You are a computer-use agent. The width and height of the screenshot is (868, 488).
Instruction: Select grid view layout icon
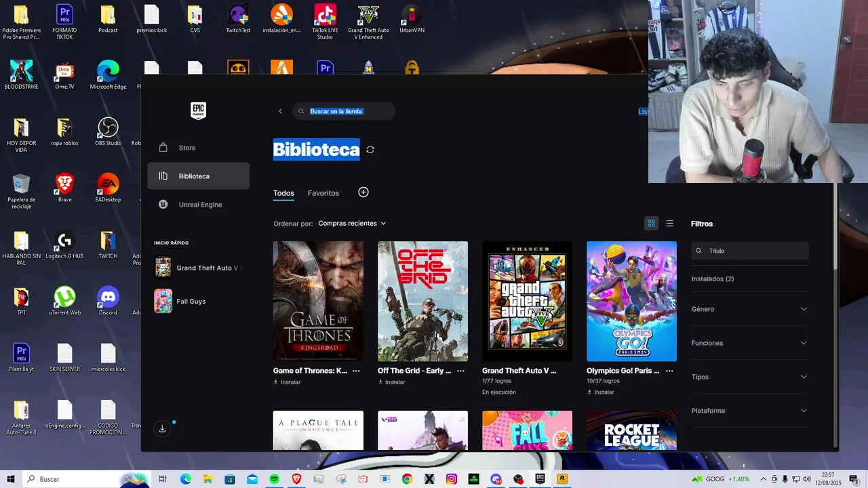652,224
